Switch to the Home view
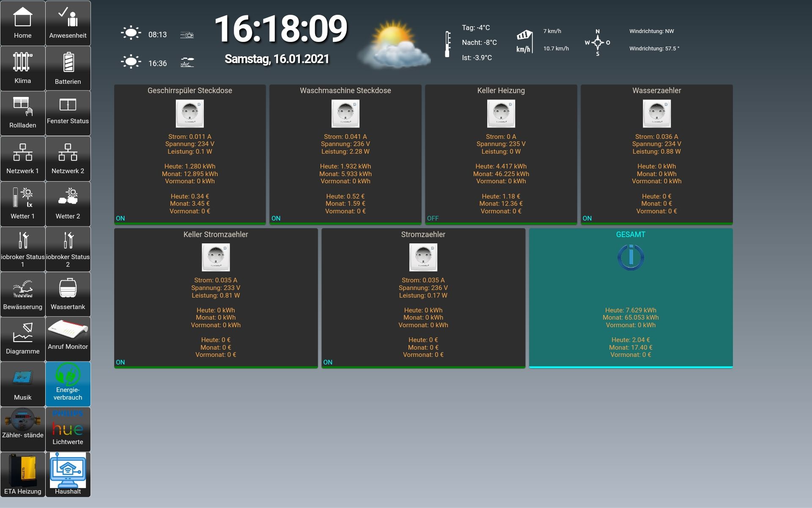Image resolution: width=812 pixels, height=508 pixels. 22,23
